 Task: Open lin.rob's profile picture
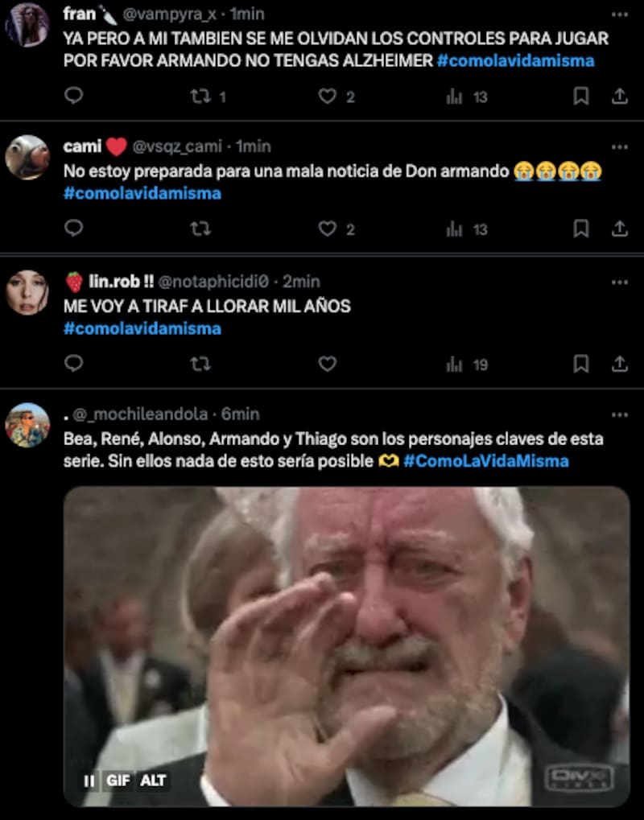(x=27, y=292)
